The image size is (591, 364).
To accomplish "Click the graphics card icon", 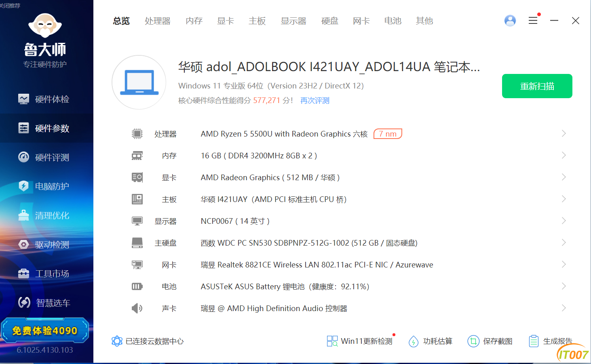I will pos(137,177).
